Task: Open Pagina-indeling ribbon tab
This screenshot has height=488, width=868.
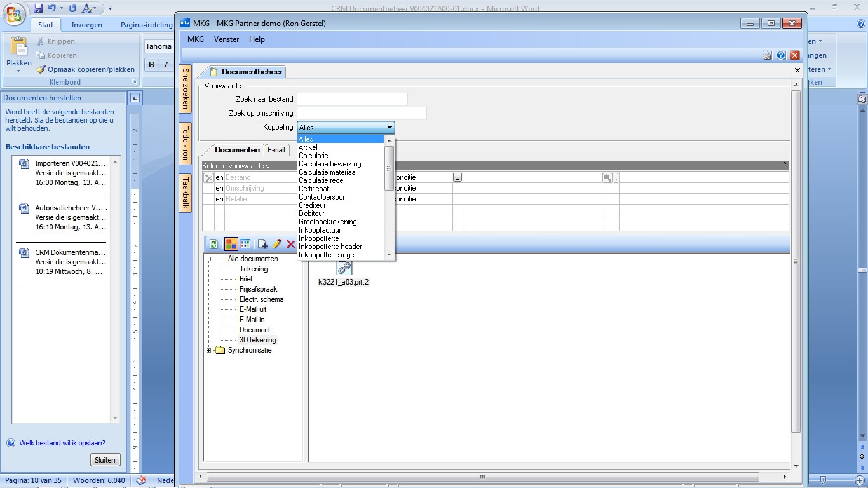Action: 146,25
